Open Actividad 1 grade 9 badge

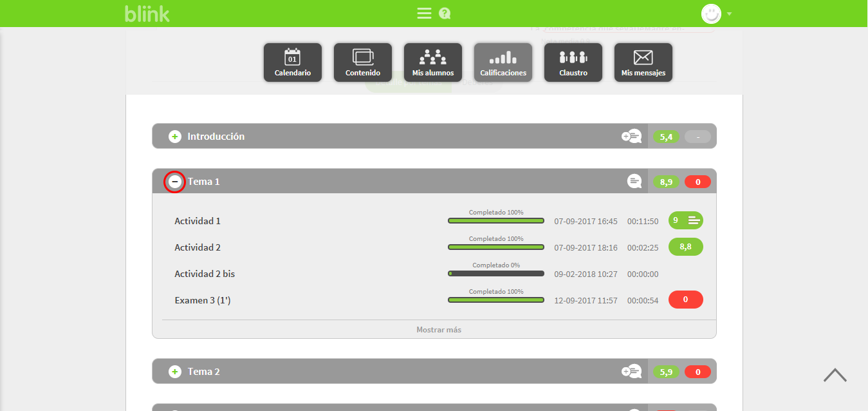pos(685,220)
